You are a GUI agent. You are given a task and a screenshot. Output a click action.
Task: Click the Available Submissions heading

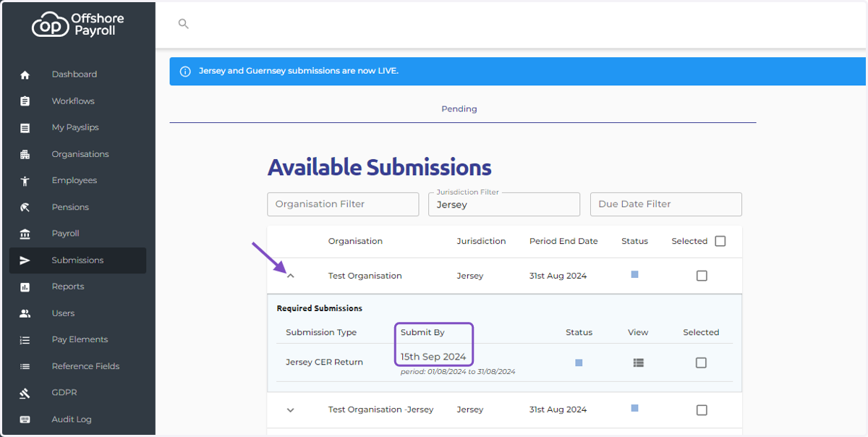379,167
